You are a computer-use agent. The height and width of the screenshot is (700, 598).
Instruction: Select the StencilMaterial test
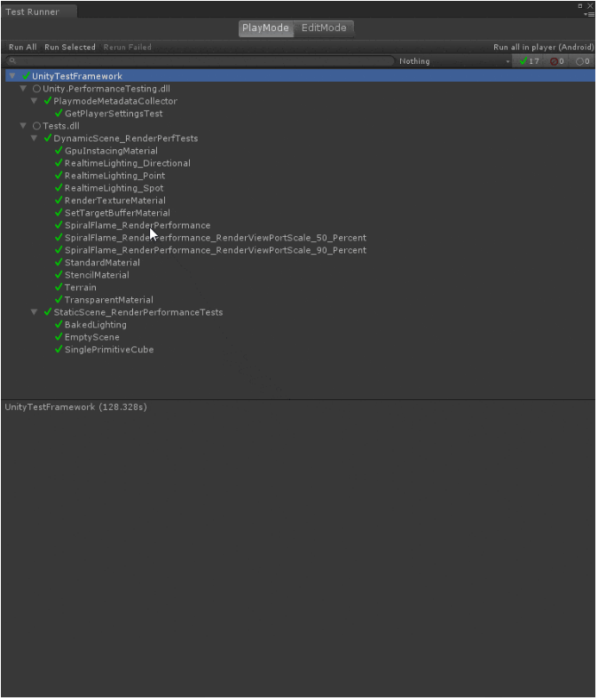pyautogui.click(x=300, y=275)
